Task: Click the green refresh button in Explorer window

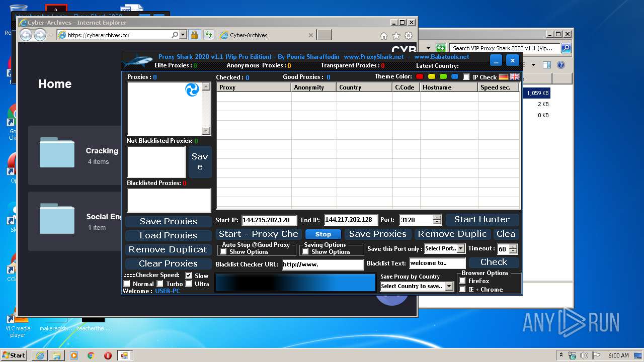Action: (x=441, y=48)
